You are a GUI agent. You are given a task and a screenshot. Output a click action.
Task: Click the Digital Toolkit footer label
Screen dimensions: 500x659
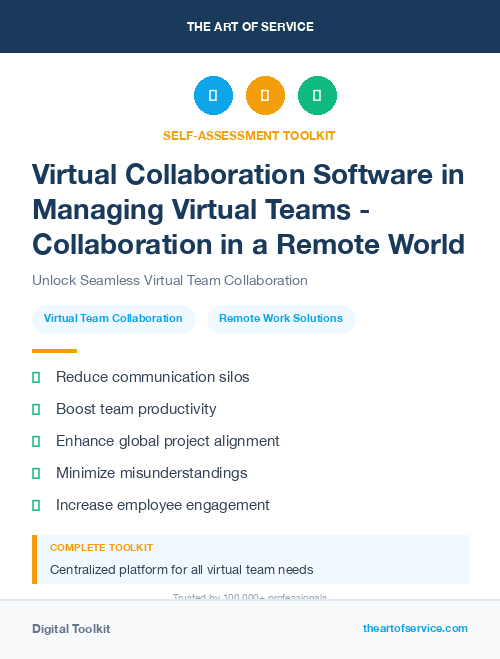(x=71, y=629)
